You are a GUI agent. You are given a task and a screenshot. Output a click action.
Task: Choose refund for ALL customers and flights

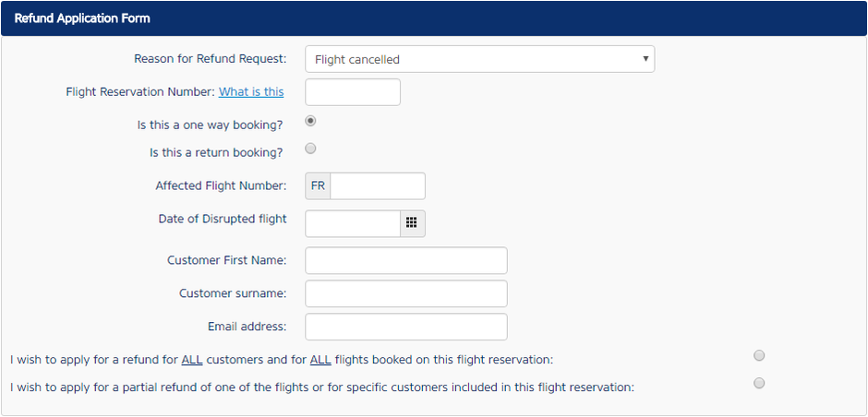(759, 355)
